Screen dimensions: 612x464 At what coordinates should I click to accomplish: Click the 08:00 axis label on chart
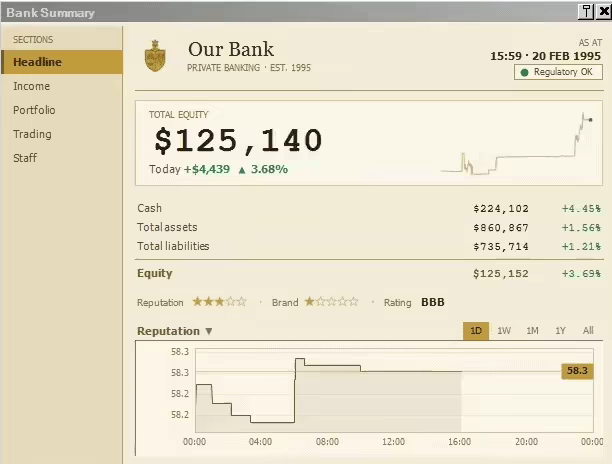pos(327,442)
